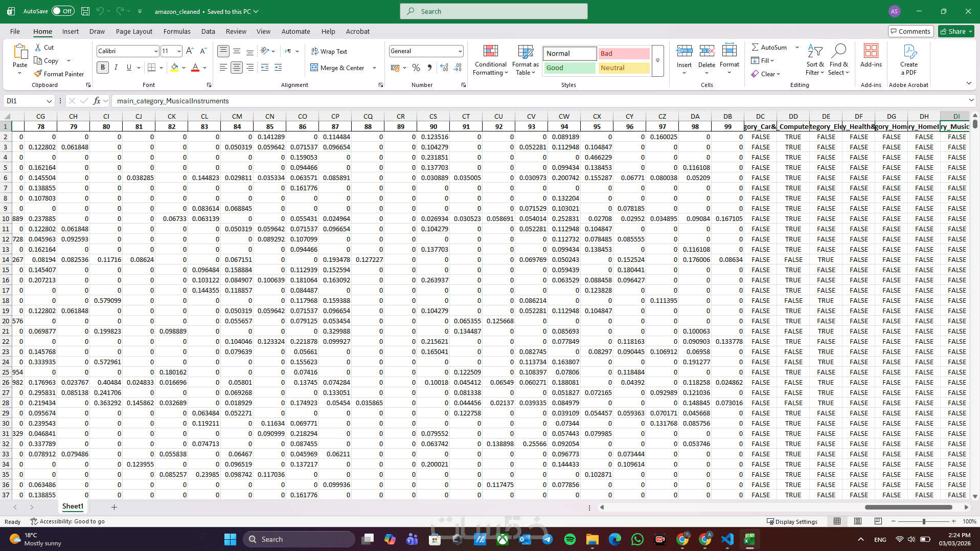Toggle Top Align
This screenshot has height=551, width=980.
223,51
